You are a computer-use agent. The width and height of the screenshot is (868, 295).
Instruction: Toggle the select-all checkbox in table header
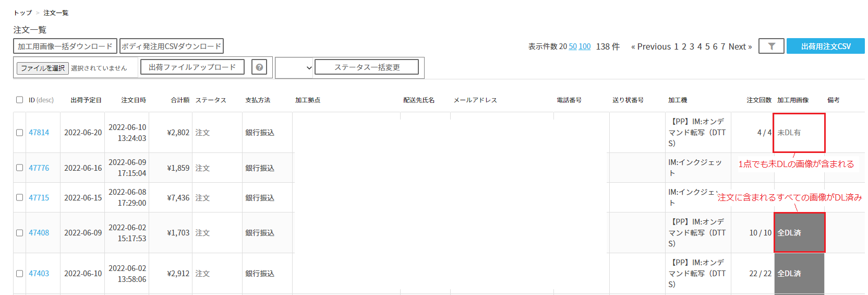point(19,100)
